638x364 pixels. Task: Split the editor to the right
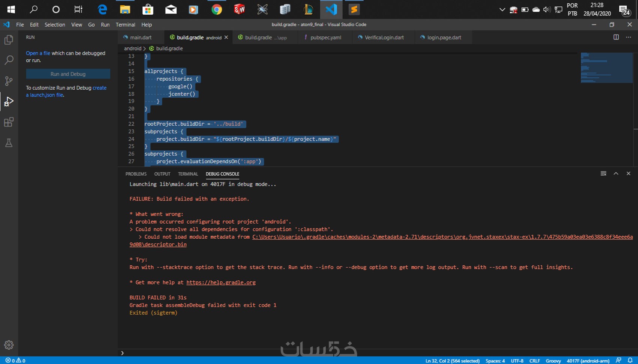coord(616,37)
